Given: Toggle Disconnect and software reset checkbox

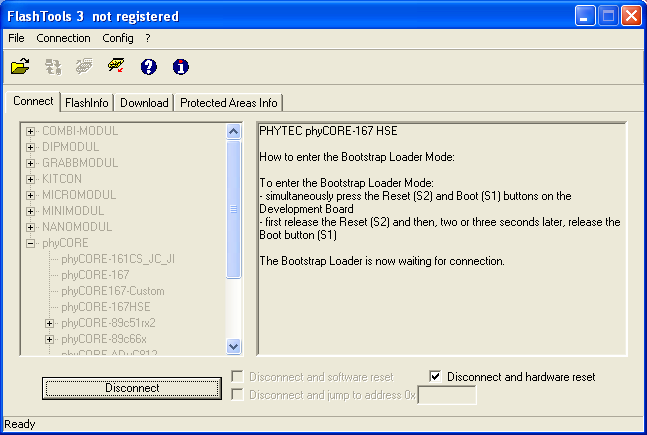Looking at the screenshot, I should (237, 376).
